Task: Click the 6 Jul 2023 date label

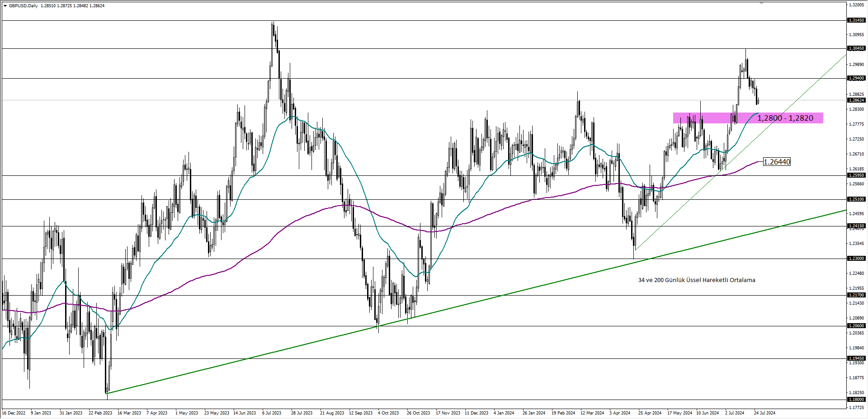Action: [x=272, y=413]
